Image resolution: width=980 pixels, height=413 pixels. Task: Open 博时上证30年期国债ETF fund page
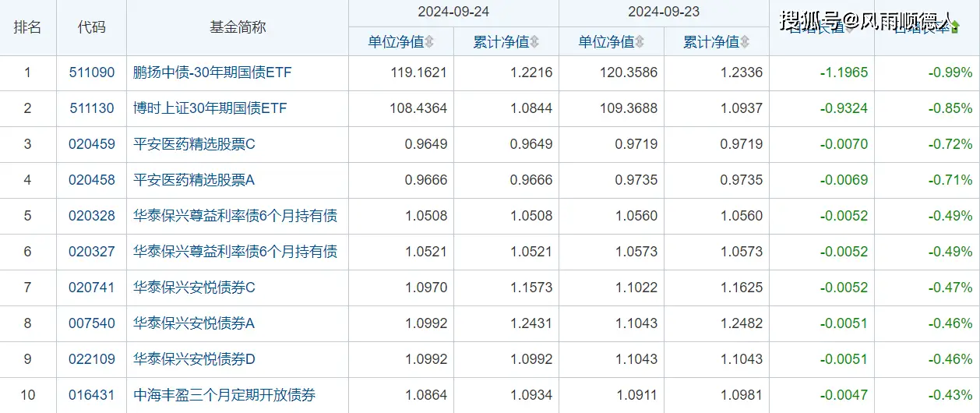pyautogui.click(x=210, y=108)
